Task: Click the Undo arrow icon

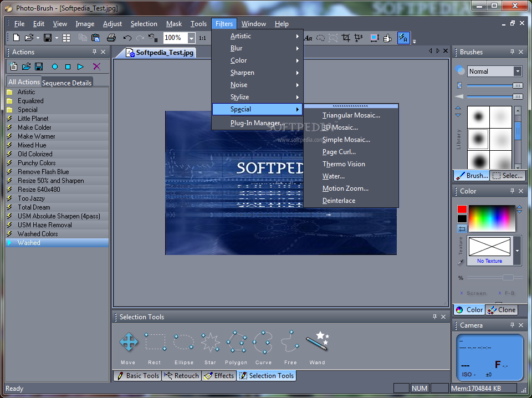Action: click(x=127, y=38)
